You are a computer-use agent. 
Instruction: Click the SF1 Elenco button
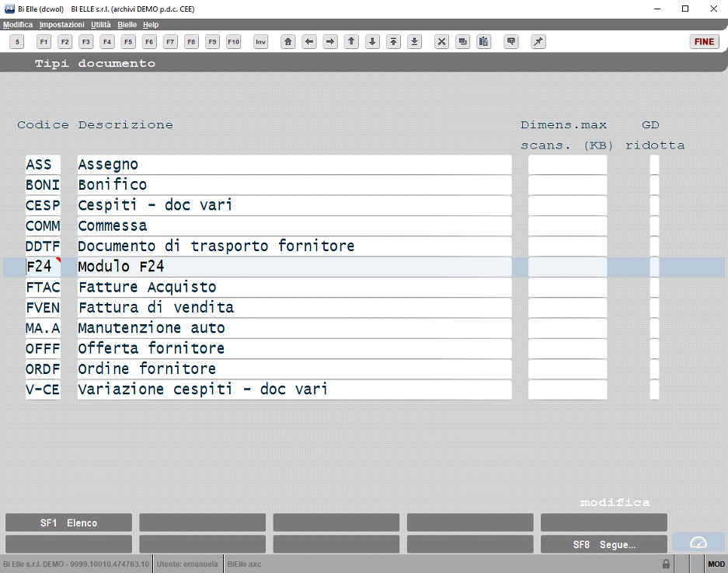(x=68, y=522)
